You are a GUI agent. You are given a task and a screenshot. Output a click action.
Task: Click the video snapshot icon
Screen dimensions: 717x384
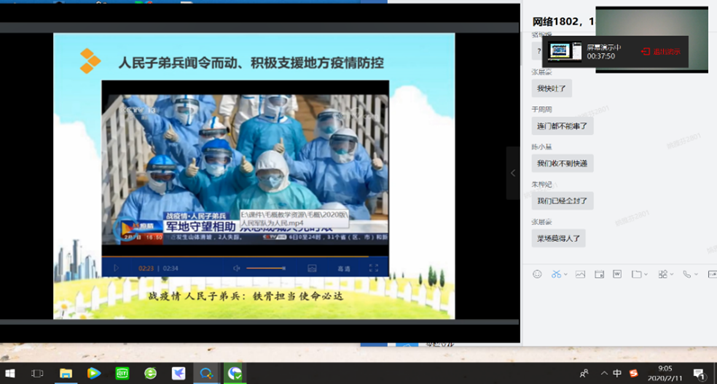tap(312, 268)
